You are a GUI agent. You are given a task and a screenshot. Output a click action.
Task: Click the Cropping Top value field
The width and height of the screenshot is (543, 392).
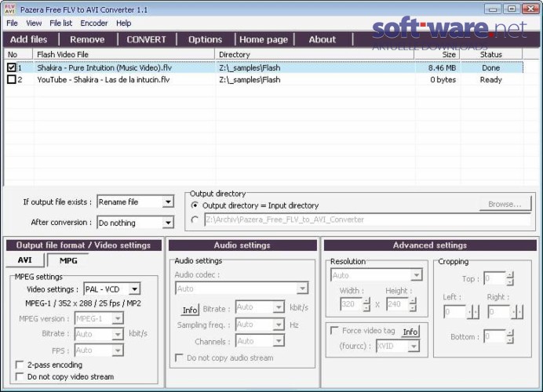pyautogui.click(x=495, y=278)
